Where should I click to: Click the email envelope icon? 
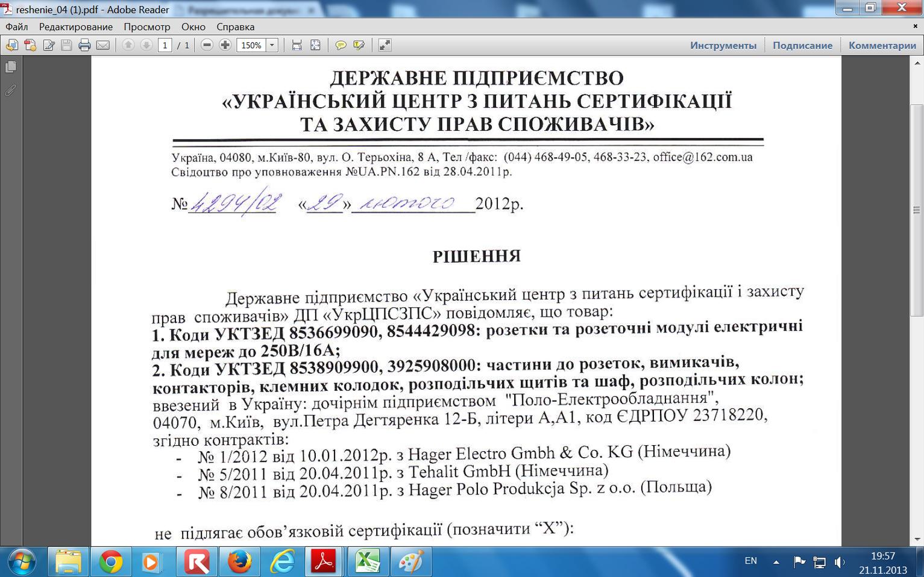(x=103, y=45)
